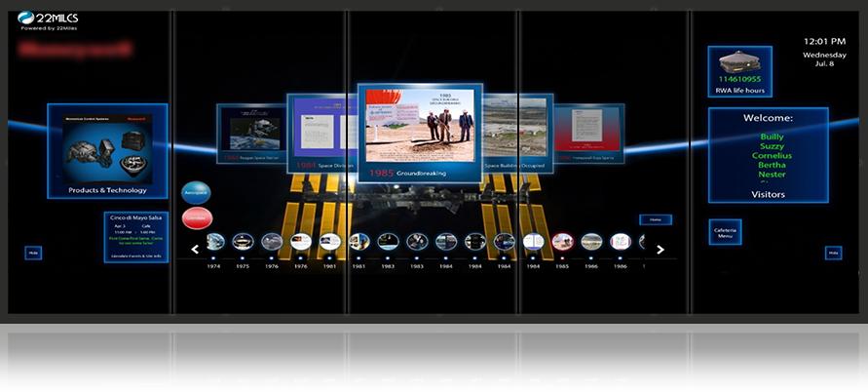
Task: Click the blurred red company logo
Action: [75, 49]
